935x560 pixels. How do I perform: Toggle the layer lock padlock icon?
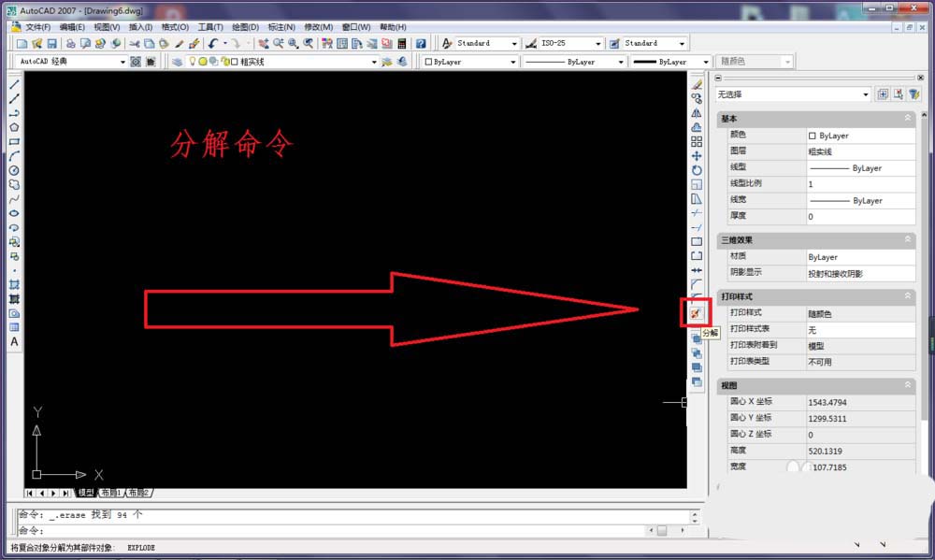coord(225,61)
